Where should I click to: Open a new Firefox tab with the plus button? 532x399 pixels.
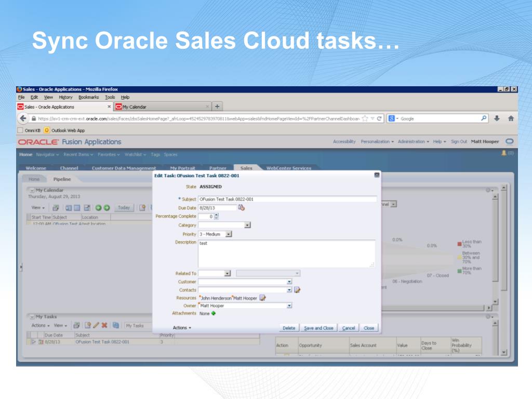click(x=217, y=107)
